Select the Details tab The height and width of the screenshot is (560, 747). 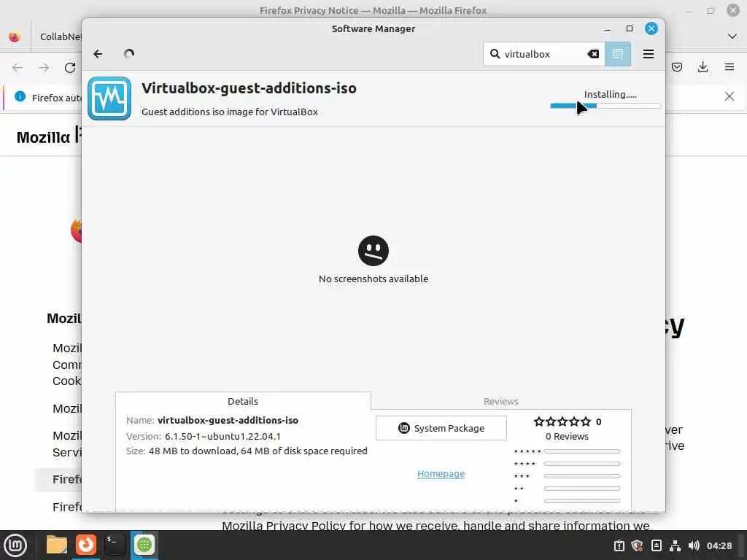pos(243,401)
